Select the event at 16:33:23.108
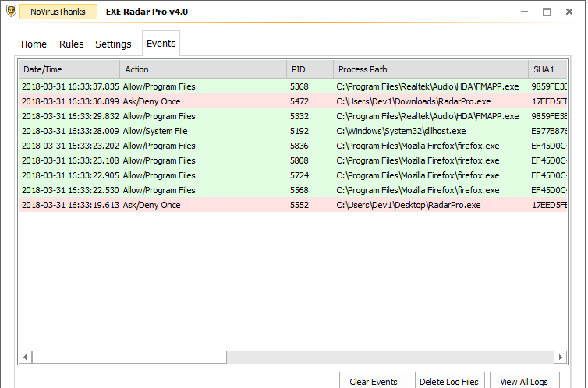Viewport: 588px width, 388px height. pos(293,160)
